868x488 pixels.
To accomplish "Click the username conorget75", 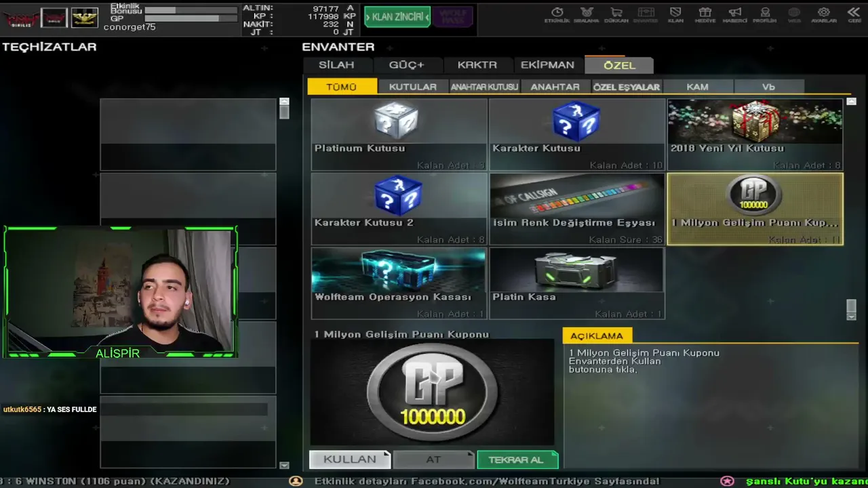I will point(130,27).
